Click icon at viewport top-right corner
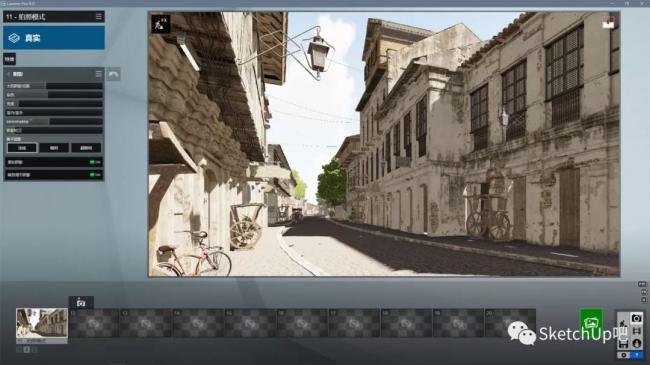This screenshot has height=365, width=650. 608,23
